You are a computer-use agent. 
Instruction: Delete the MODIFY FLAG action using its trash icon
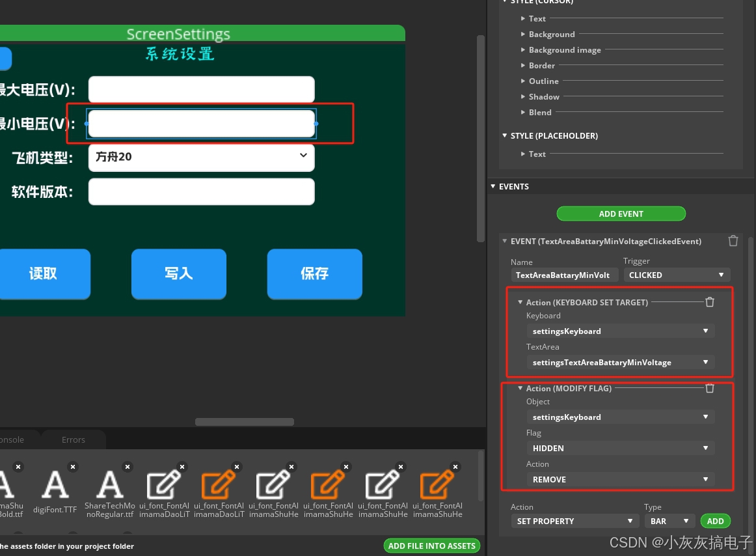point(710,388)
